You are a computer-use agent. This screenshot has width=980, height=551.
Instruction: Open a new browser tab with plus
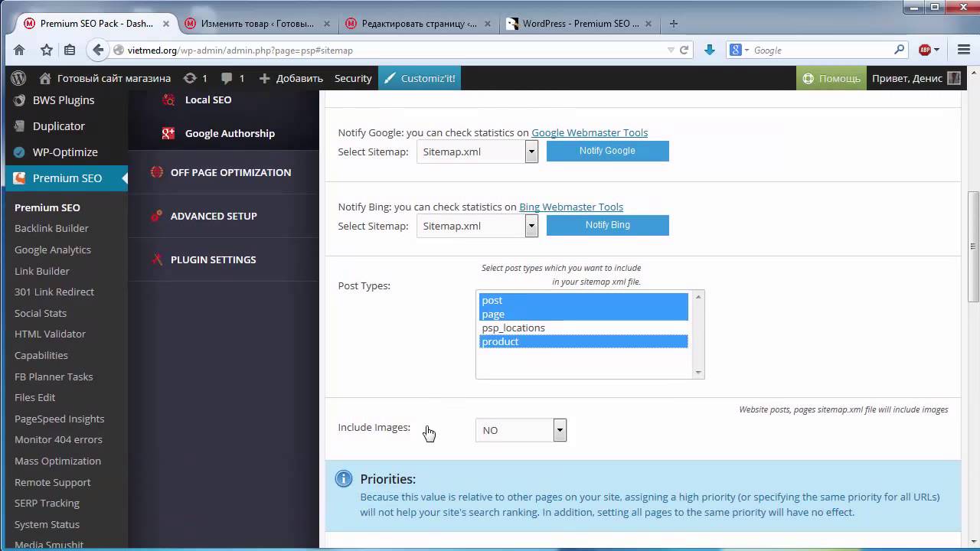coord(674,24)
